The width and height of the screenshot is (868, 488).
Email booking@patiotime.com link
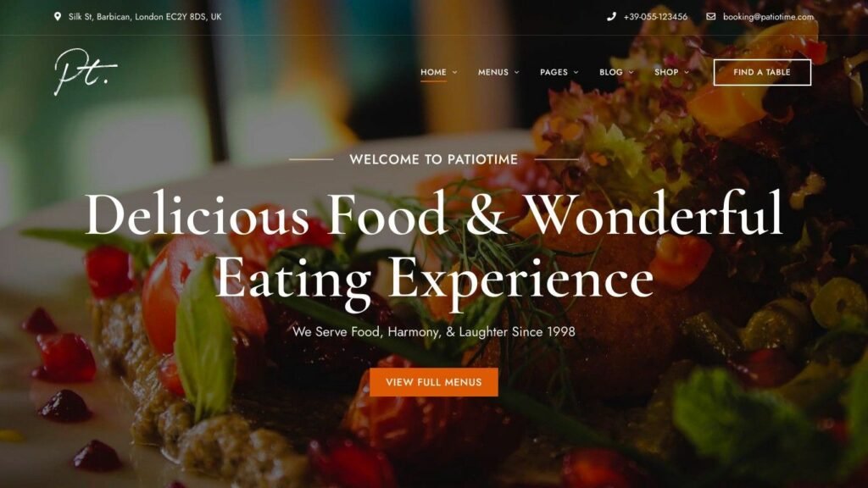pyautogui.click(x=768, y=17)
